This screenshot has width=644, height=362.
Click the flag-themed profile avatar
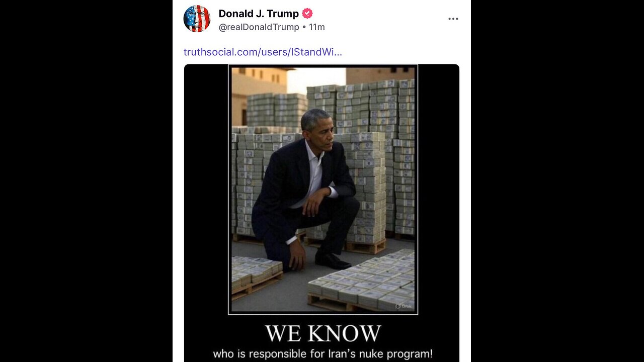pyautogui.click(x=197, y=19)
